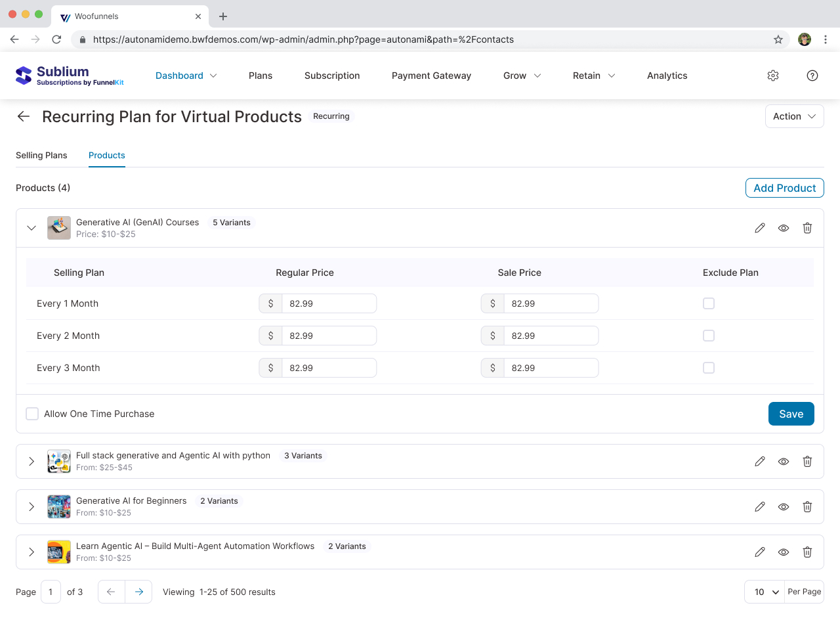
Task: Click the back arrow beside plan title
Action: (x=24, y=116)
